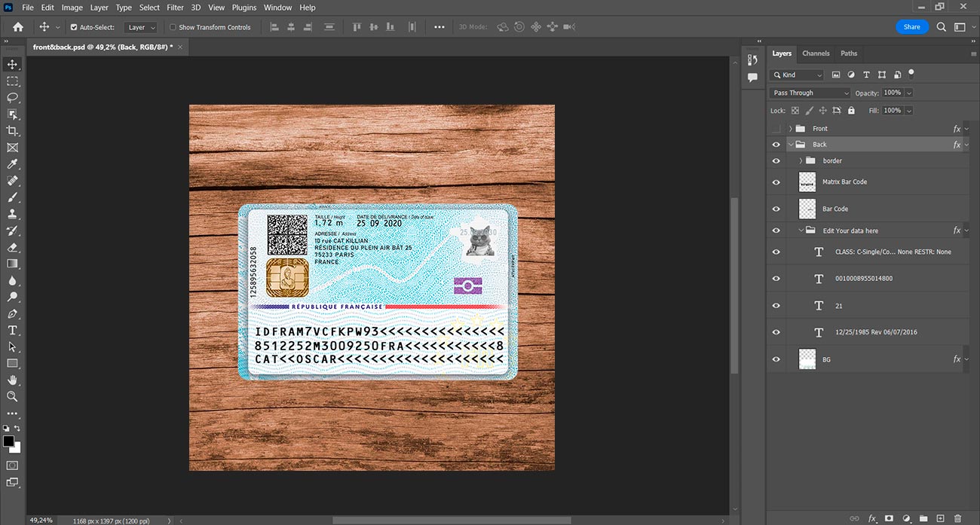
Task: Toggle the Auto-Select checkbox
Action: [74, 27]
